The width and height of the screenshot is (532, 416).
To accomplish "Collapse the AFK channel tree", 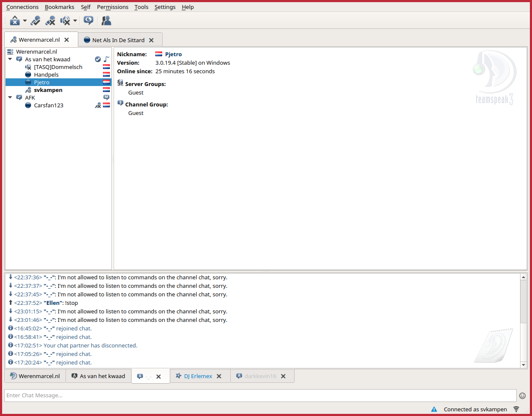I will [10, 98].
